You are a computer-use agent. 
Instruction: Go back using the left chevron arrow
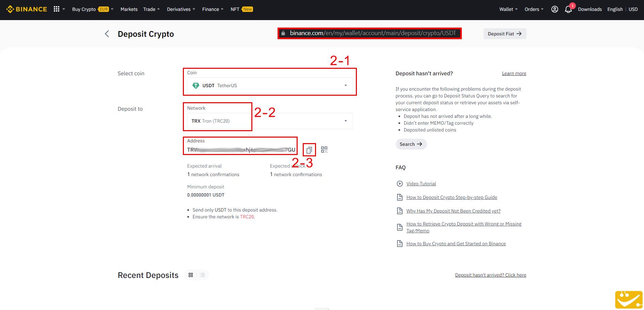pyautogui.click(x=107, y=34)
